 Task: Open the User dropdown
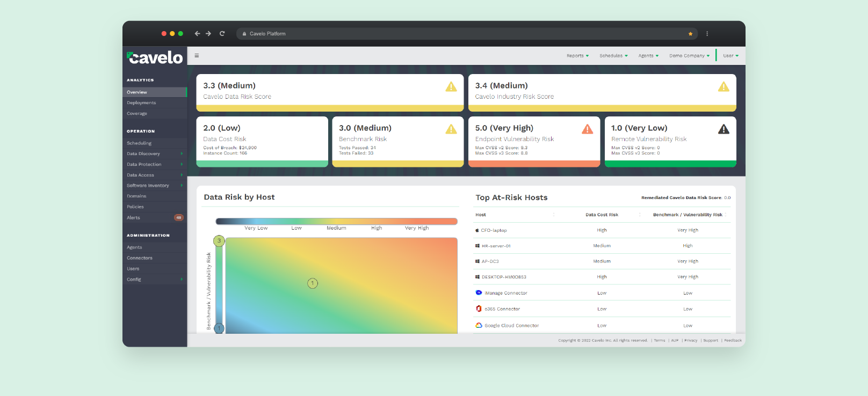pos(730,56)
